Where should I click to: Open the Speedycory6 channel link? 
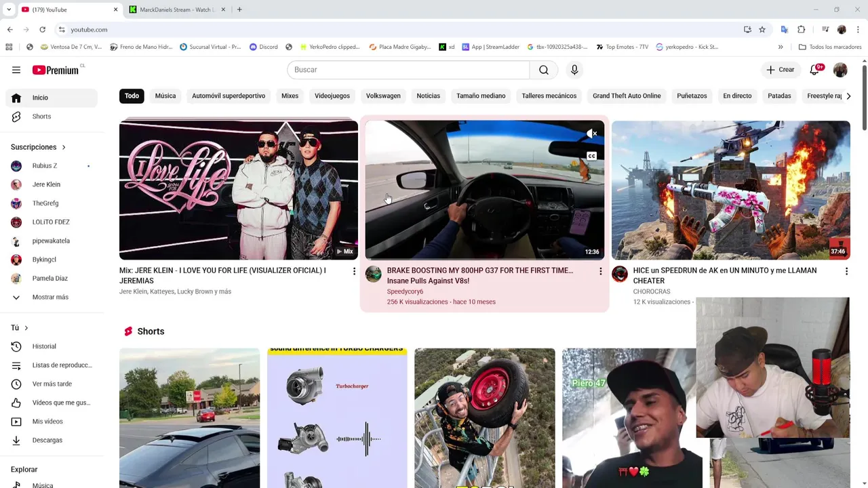click(x=405, y=291)
